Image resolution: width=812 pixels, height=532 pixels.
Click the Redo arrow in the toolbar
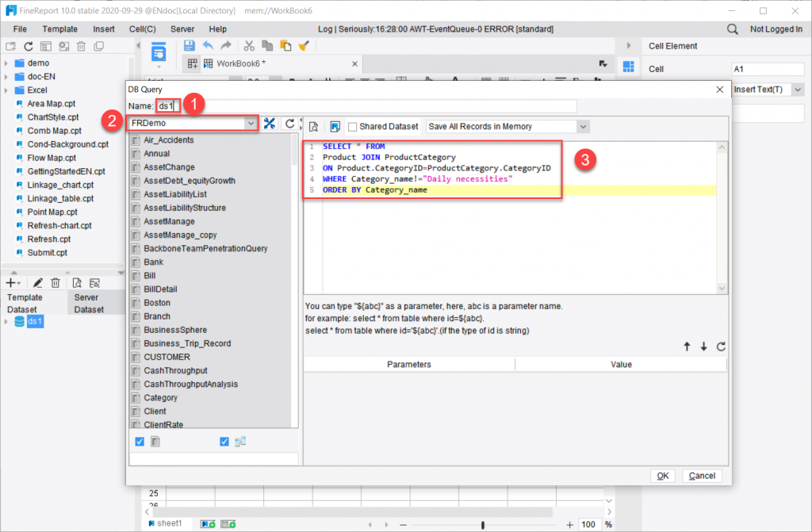[x=226, y=45]
